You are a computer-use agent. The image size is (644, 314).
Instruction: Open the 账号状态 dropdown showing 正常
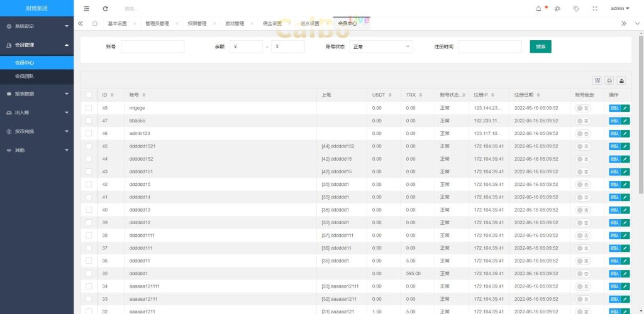[x=381, y=46]
